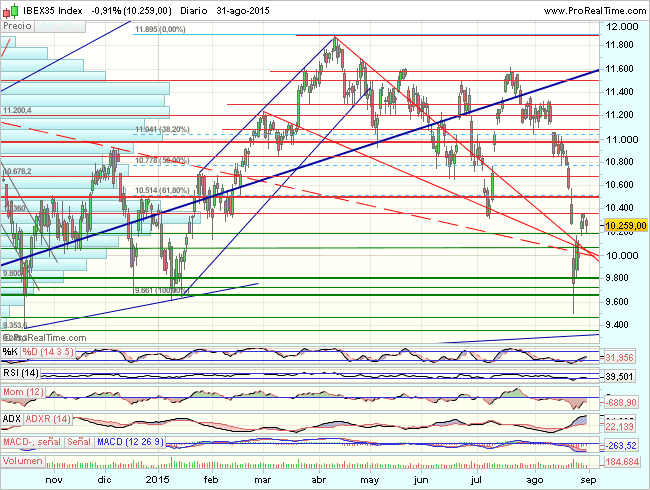This screenshot has width=650, height=490.
Task: Click the 11.600 price axis label
Action: pyautogui.click(x=619, y=69)
